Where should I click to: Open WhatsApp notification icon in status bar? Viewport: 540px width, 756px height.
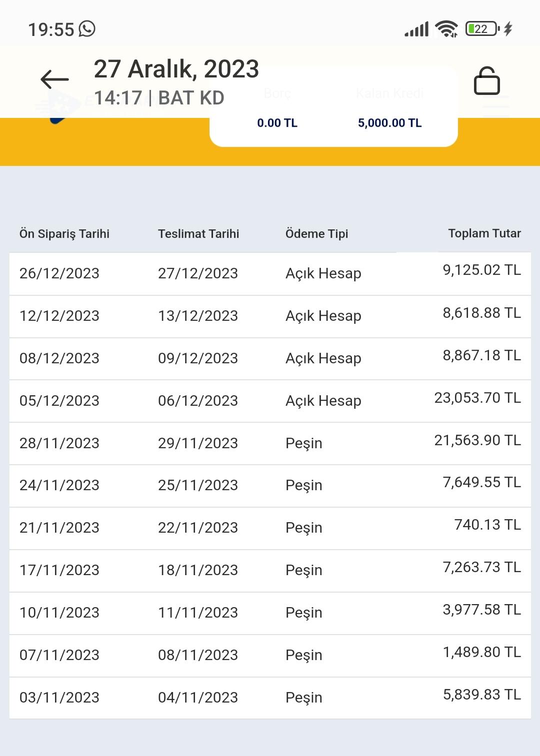tap(87, 29)
